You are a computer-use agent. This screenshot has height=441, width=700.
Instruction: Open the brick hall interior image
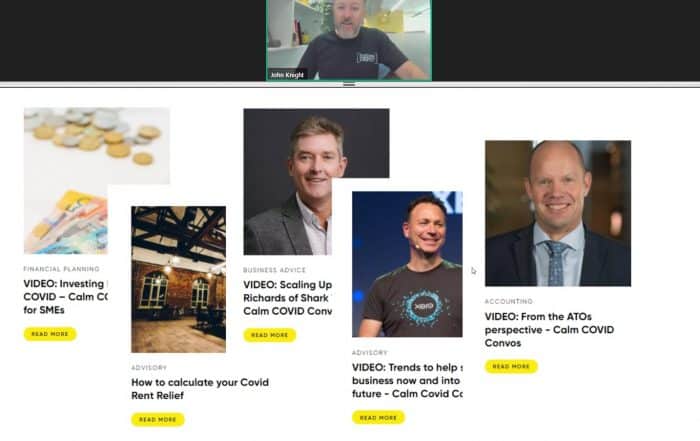coord(179,279)
